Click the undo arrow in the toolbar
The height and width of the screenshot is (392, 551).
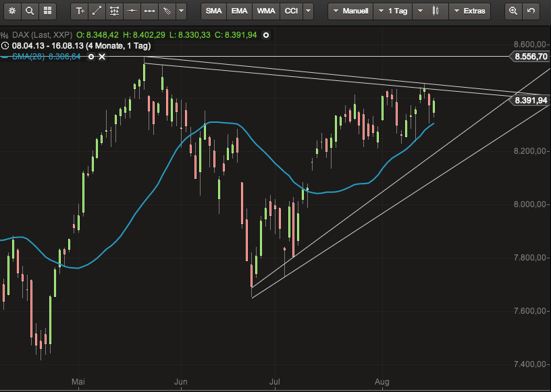point(531,11)
